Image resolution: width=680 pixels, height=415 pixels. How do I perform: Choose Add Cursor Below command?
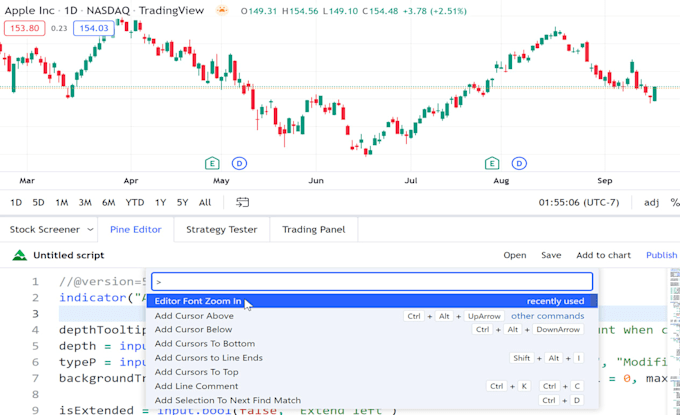372,330
